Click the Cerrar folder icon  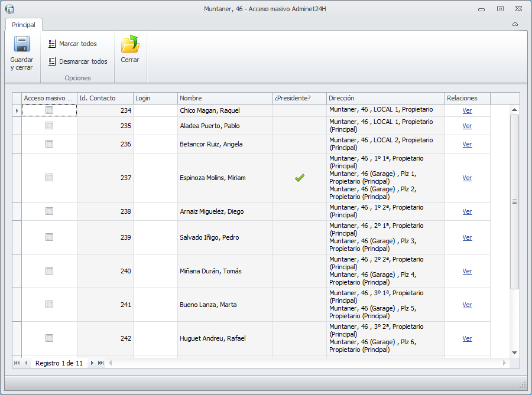(130, 44)
